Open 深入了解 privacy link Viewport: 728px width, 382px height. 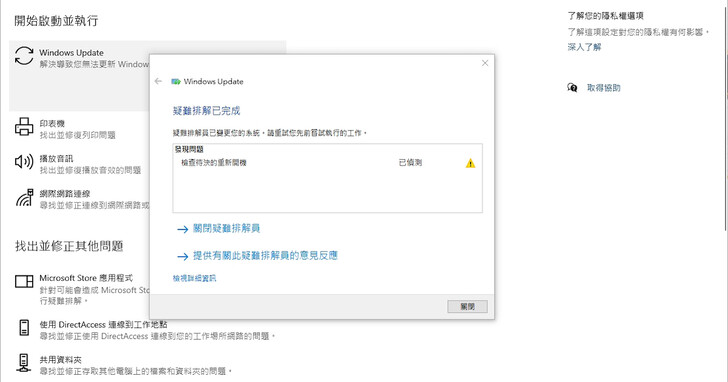click(x=584, y=47)
